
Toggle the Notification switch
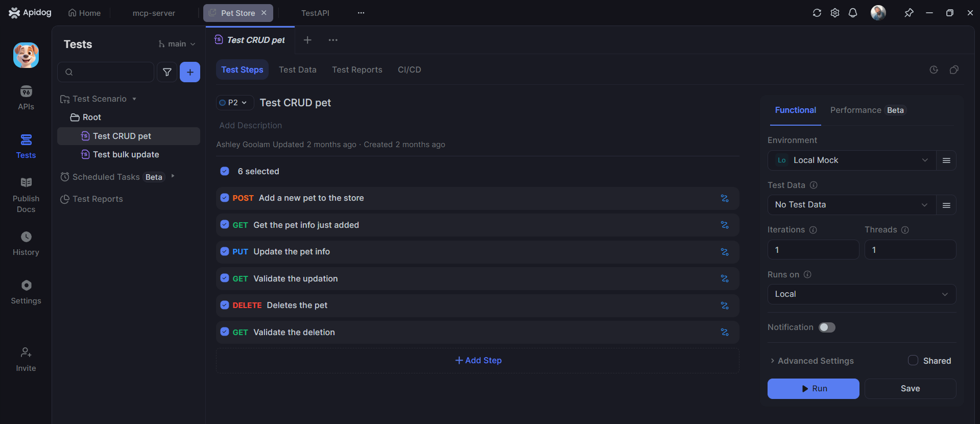[x=827, y=327]
